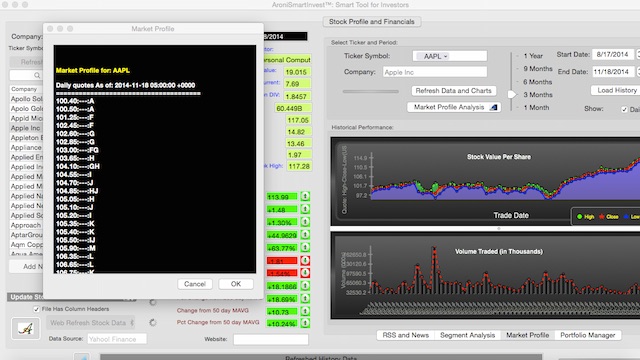Click the AroniSmartInvest logo icon button
The image size is (640, 360).
click(x=25, y=328)
